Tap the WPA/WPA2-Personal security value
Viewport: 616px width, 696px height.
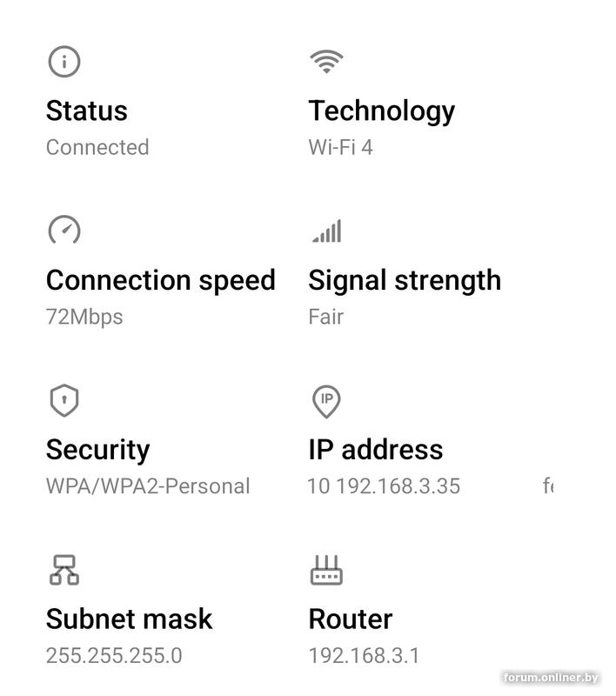(148, 485)
